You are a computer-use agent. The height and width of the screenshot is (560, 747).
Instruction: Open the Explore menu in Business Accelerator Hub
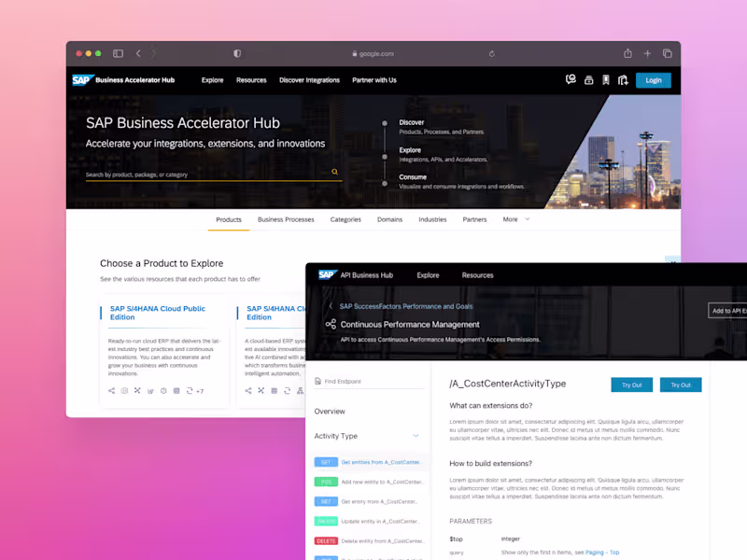click(x=213, y=80)
